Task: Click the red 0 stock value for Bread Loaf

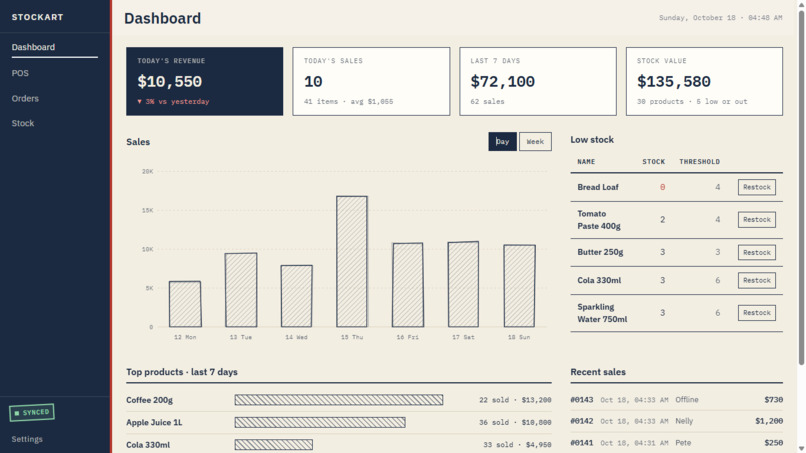Action: [663, 187]
